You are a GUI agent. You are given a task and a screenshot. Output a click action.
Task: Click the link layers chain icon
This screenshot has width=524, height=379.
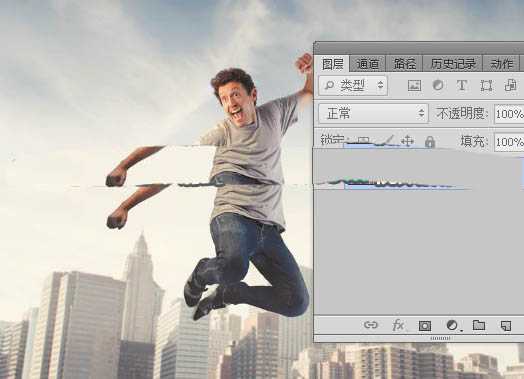(371, 325)
